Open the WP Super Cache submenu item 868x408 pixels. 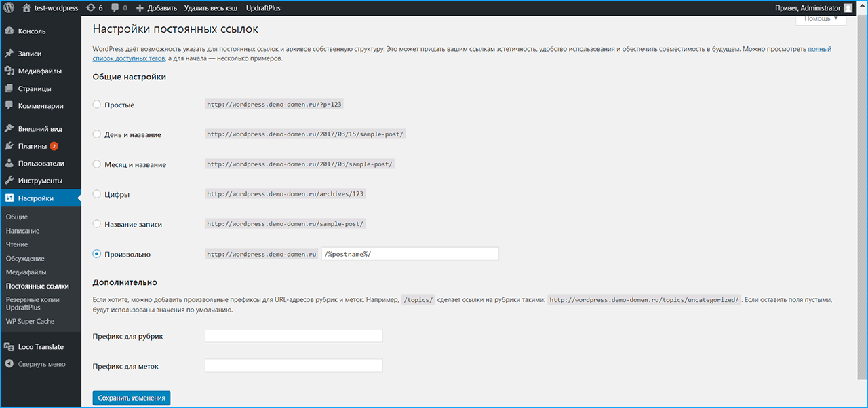pyautogui.click(x=30, y=321)
